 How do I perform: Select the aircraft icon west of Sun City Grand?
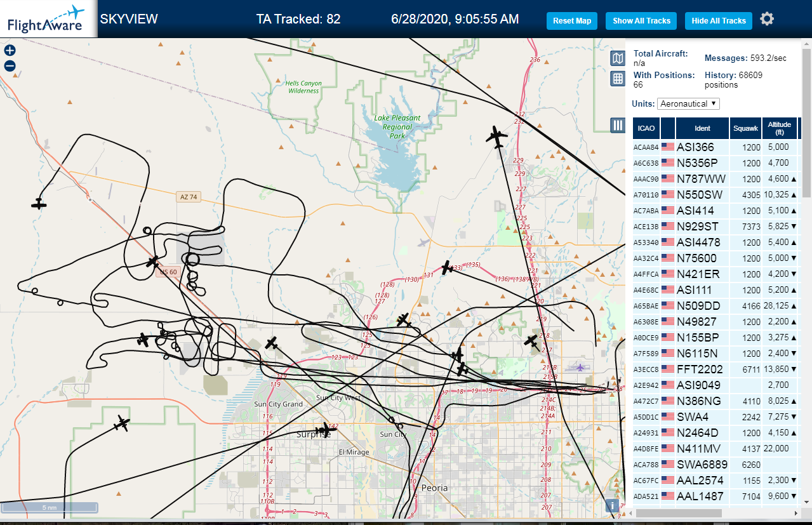(122, 423)
